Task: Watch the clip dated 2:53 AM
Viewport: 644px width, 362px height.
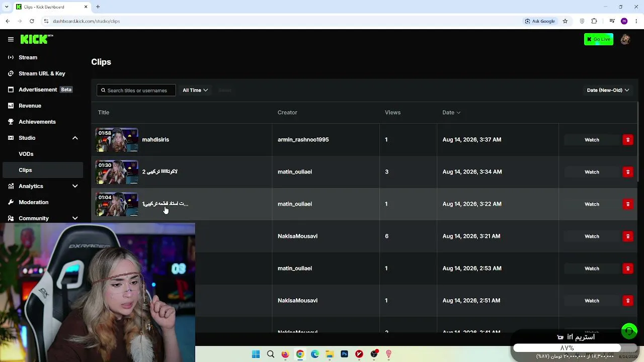Action: coord(592,268)
